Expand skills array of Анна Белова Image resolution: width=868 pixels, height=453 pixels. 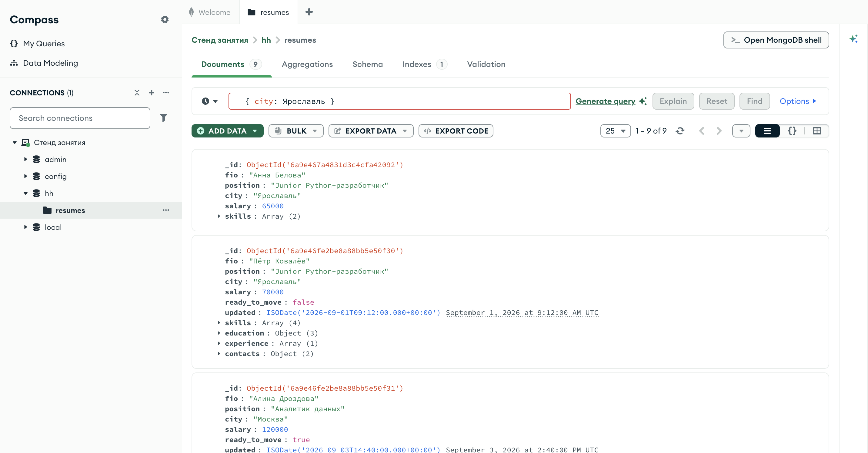219,216
